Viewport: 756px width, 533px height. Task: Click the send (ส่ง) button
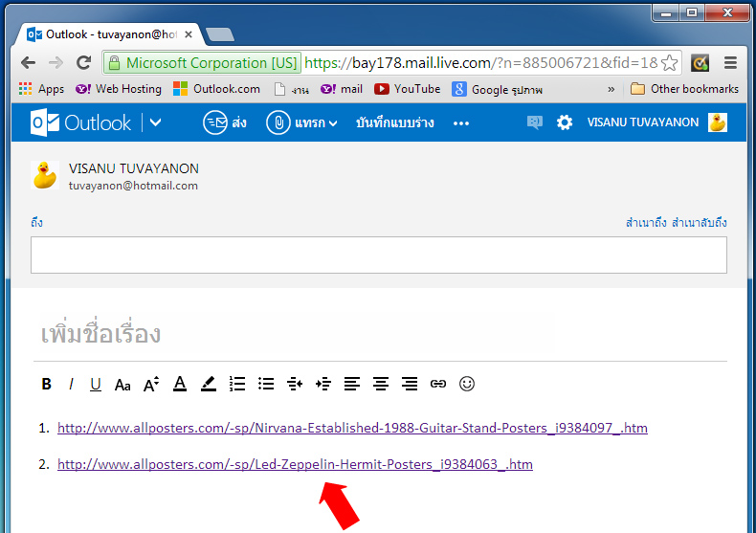click(x=225, y=122)
